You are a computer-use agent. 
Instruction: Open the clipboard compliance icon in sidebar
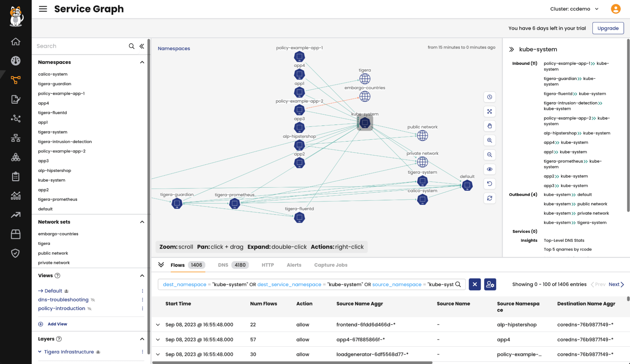15,176
